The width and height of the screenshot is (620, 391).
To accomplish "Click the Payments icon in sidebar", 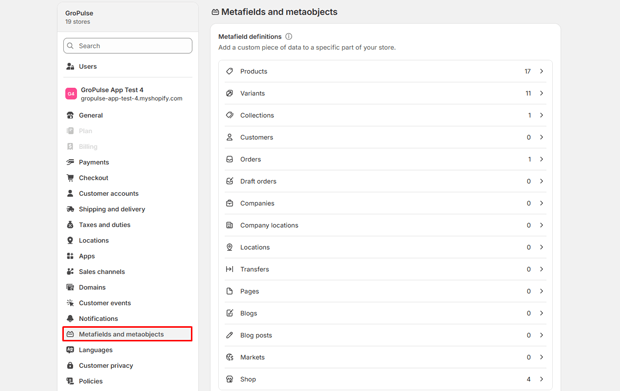I will coord(70,162).
